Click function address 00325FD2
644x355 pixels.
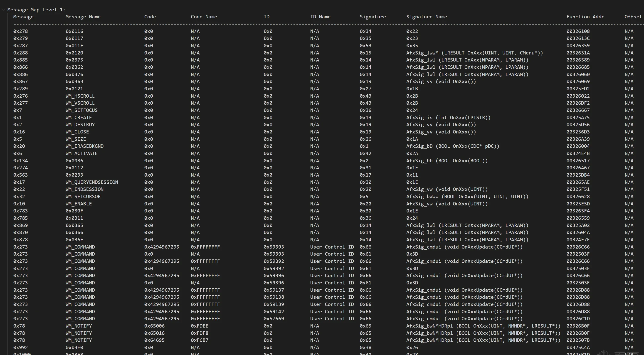(x=578, y=89)
